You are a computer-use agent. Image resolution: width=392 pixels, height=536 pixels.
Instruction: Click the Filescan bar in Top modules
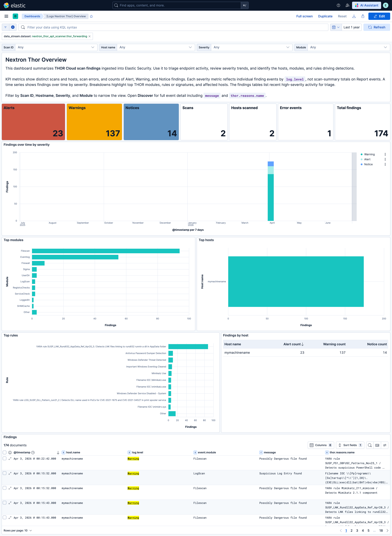pos(106,251)
